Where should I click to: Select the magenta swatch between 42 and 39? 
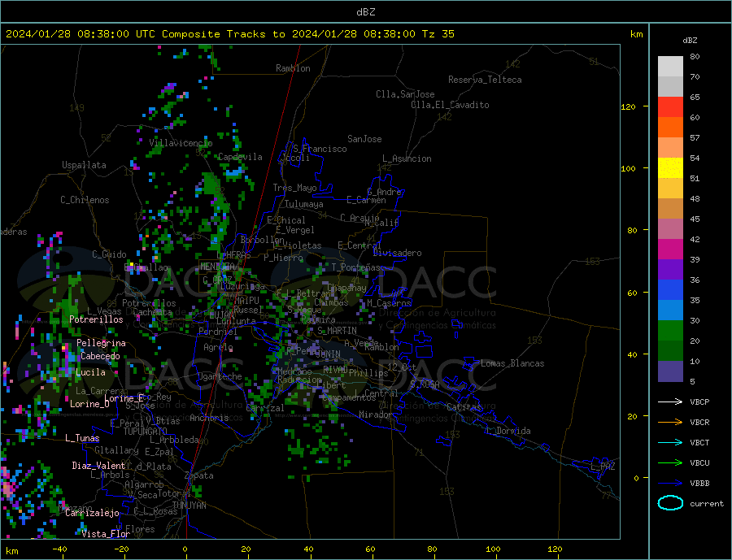[x=670, y=250]
